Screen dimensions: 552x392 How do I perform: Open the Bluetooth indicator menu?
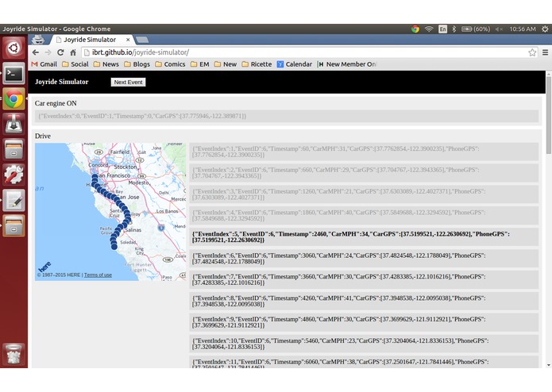pos(454,29)
